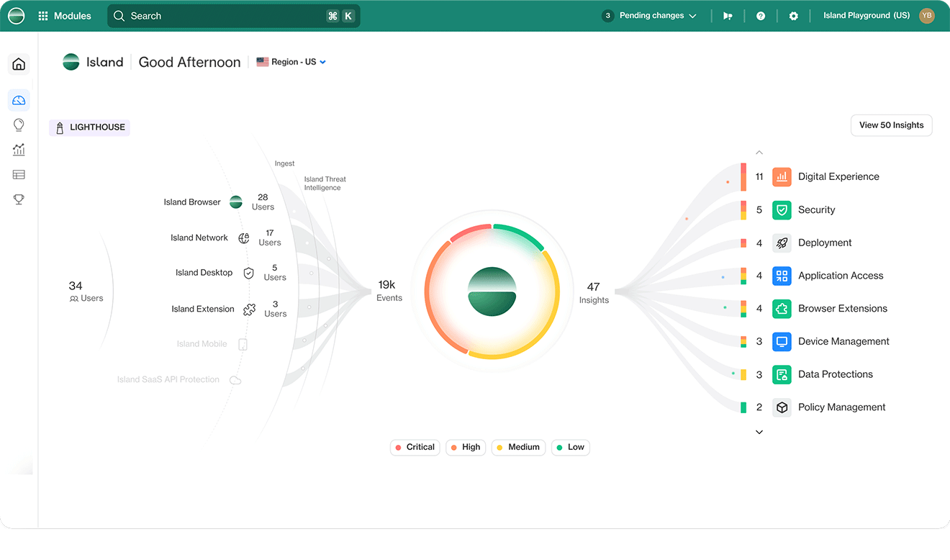Toggle the Medium severity filter
The image size is (950, 560).
(519, 448)
